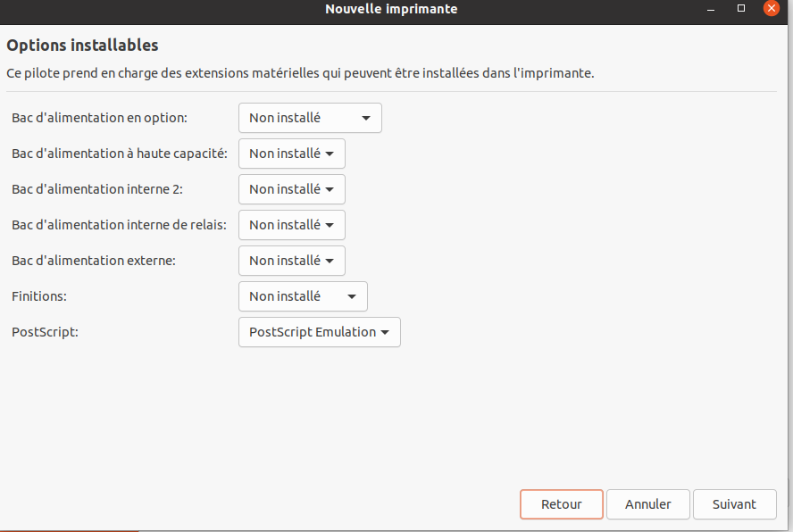Open the PostScript Emulation dropdown
793x532 pixels.
point(320,332)
